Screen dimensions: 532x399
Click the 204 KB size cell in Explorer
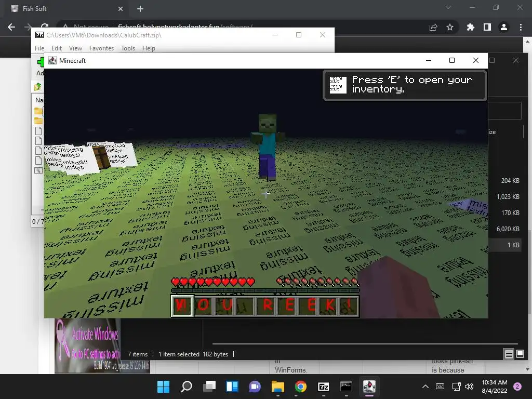(510, 180)
